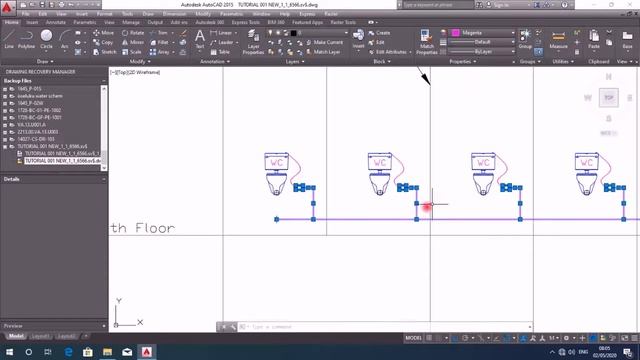Click the Paste icon
The width and height of the screenshot is (640, 360).
pyautogui.click(x=594, y=39)
